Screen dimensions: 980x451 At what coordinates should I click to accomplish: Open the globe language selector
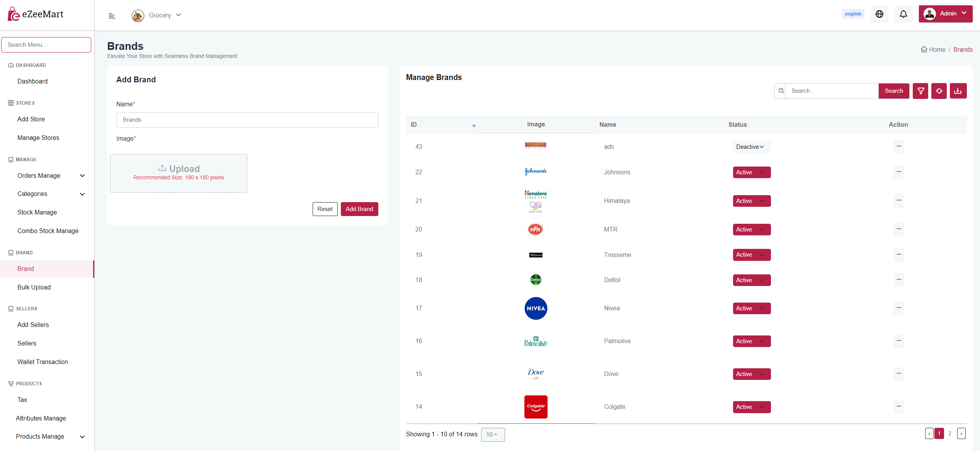click(x=879, y=14)
